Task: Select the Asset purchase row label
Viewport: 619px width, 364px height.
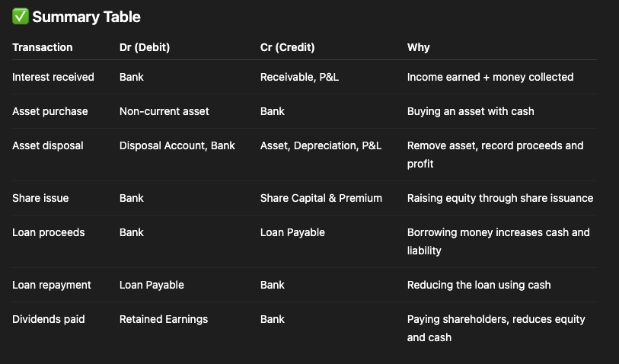Action: point(49,111)
